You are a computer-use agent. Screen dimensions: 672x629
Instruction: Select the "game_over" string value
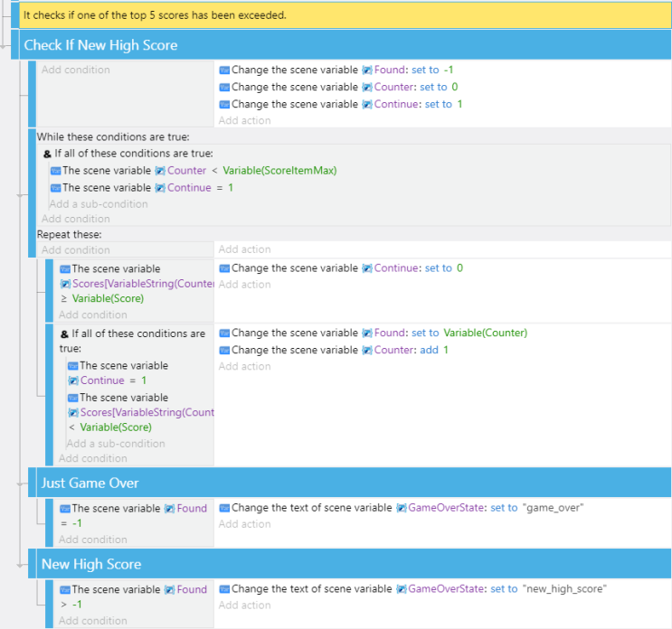[x=553, y=508]
